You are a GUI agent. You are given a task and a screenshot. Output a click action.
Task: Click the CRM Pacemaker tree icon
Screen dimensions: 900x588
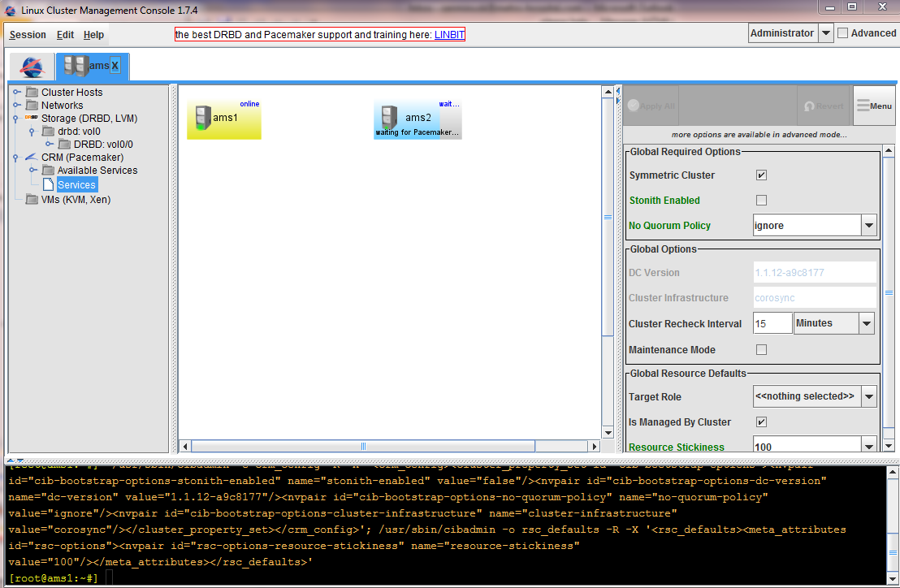[x=32, y=158]
